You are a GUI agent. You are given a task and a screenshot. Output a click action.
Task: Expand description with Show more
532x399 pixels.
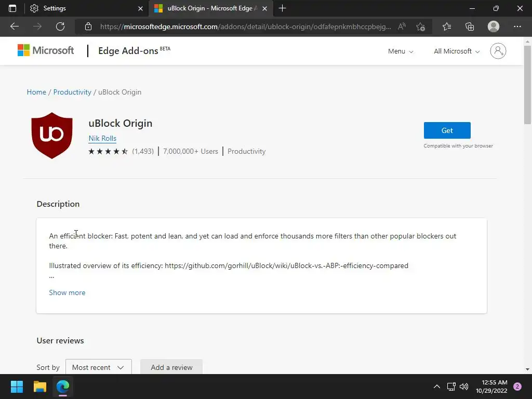tap(67, 293)
